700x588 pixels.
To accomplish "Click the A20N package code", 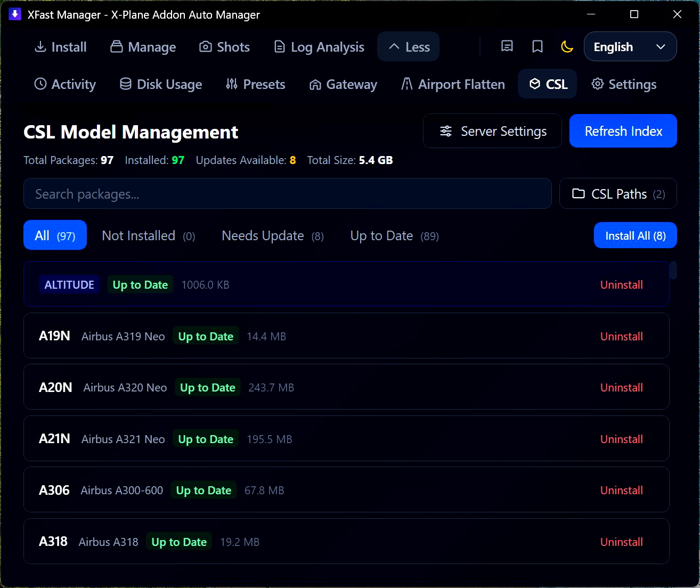I will (55, 387).
